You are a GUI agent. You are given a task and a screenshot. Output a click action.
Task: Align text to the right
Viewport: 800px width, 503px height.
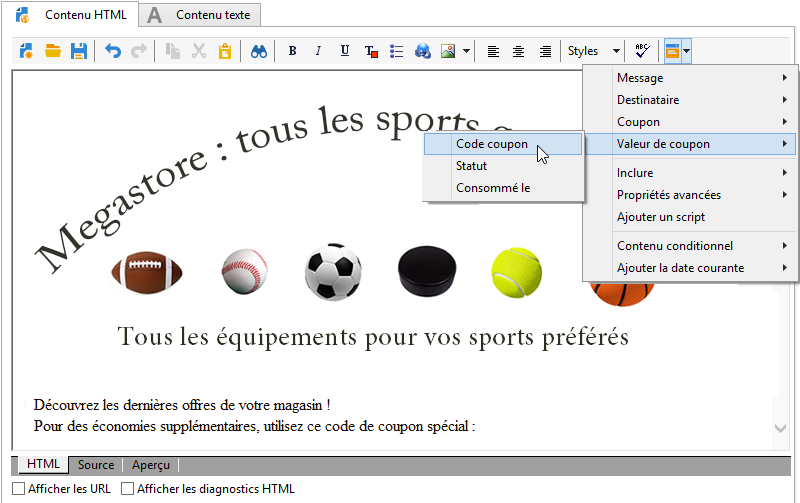545,51
